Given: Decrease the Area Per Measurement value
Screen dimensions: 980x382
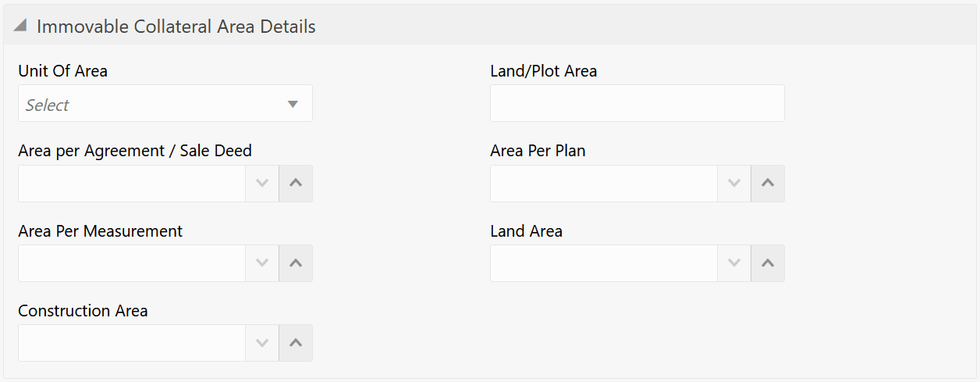Looking at the screenshot, I should click(x=262, y=263).
